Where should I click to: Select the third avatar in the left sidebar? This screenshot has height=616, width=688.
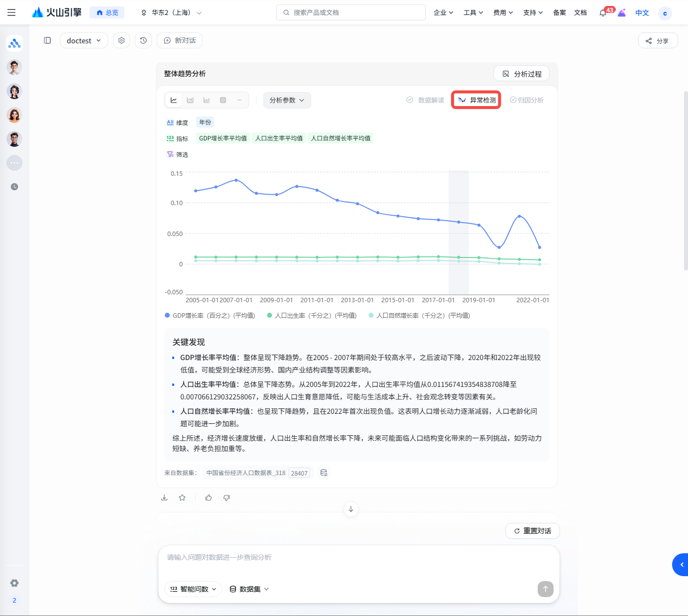14,115
